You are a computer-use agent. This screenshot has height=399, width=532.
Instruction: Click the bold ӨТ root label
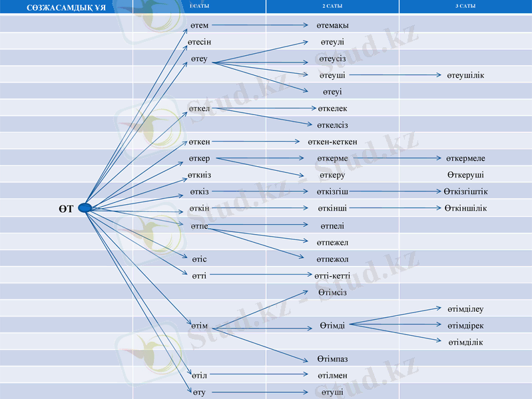coord(65,209)
